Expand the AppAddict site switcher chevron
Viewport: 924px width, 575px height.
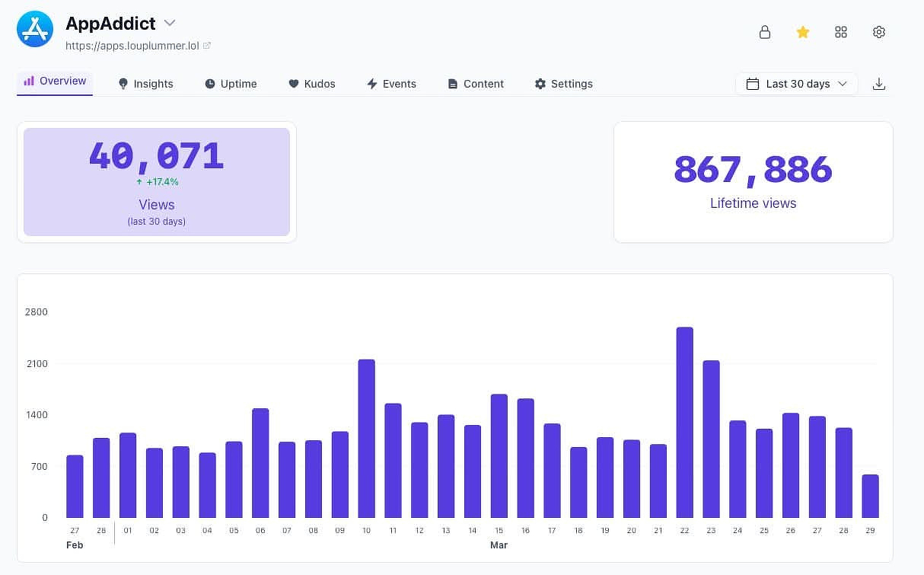tap(169, 23)
